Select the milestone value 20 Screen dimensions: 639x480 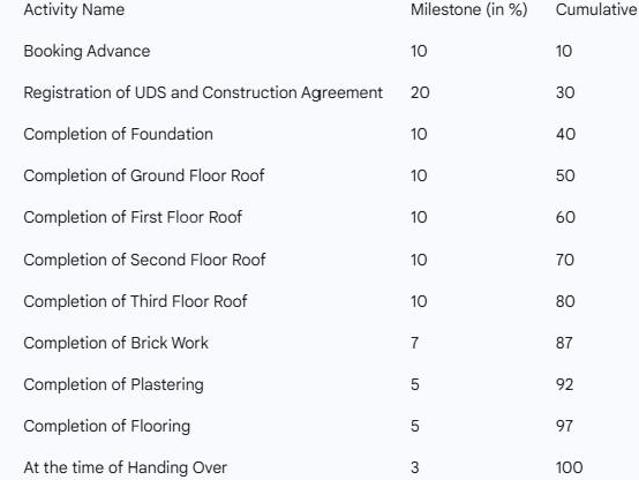tap(418, 93)
